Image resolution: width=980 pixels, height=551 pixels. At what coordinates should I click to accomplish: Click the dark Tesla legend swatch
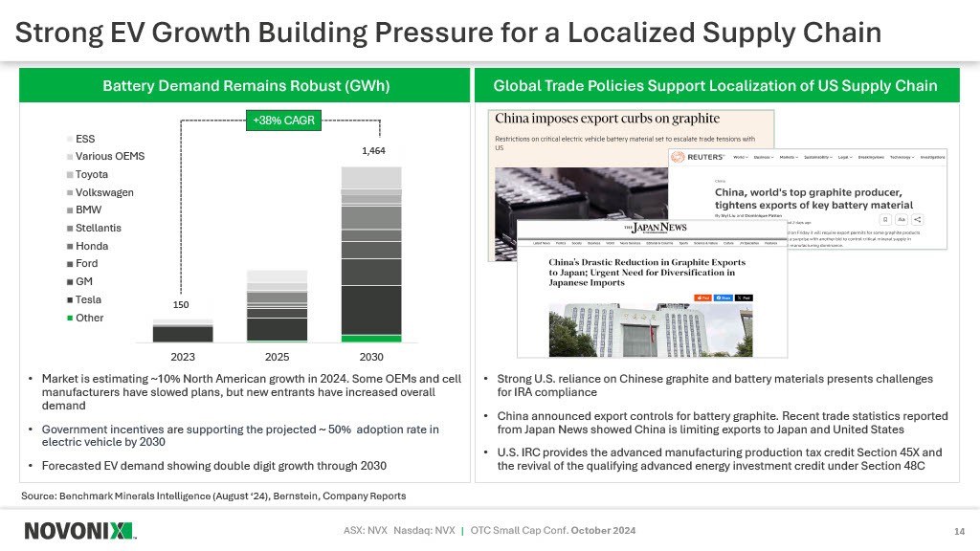[70, 299]
